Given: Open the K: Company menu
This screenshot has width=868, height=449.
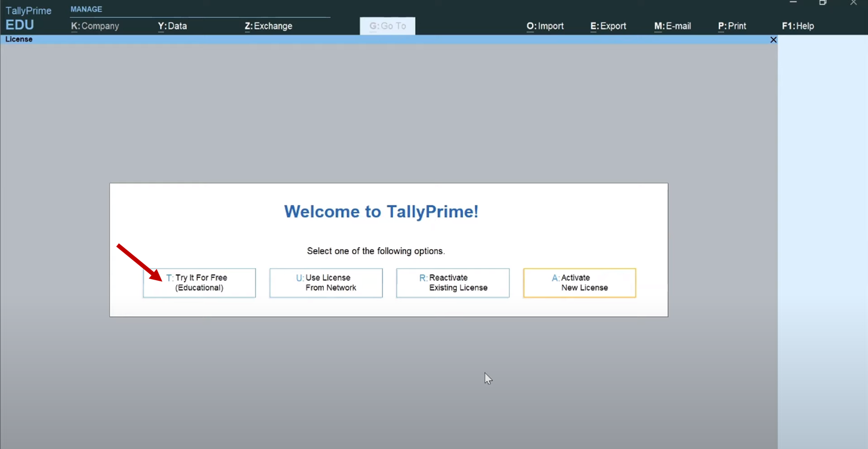Looking at the screenshot, I should click(x=95, y=26).
